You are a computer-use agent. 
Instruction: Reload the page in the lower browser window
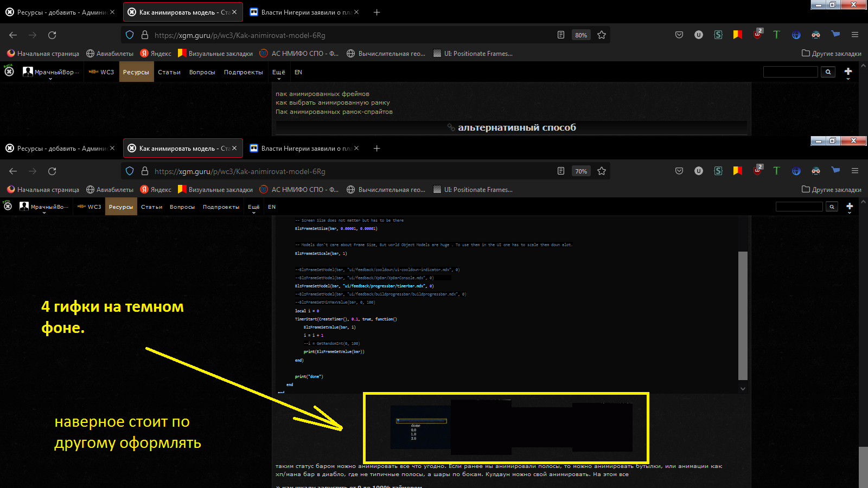point(52,171)
